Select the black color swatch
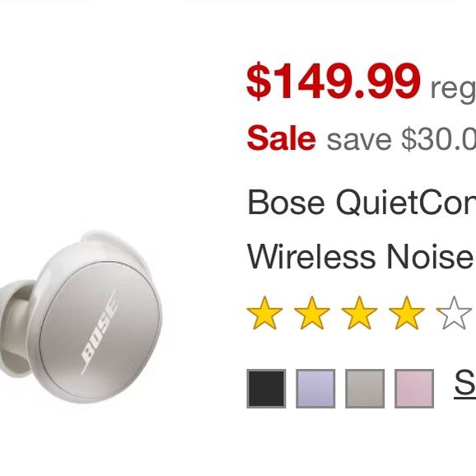Viewport: 476px width, 476px height. click(266, 389)
